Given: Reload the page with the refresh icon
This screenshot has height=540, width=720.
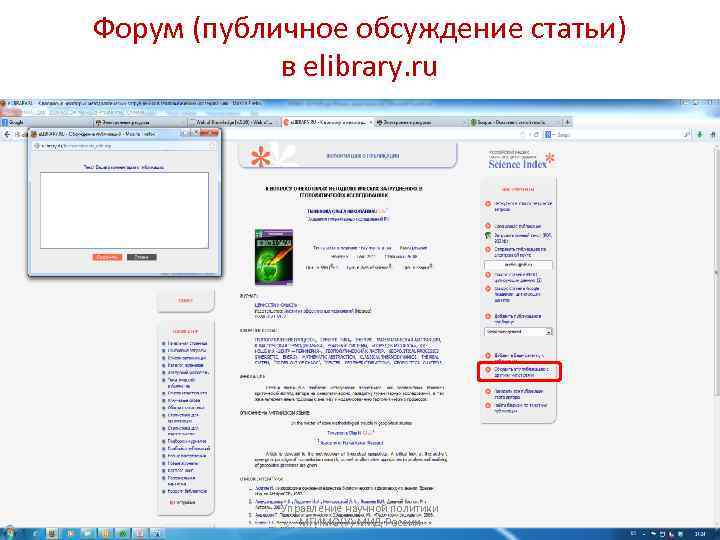Looking at the screenshot, I should click(x=535, y=135).
